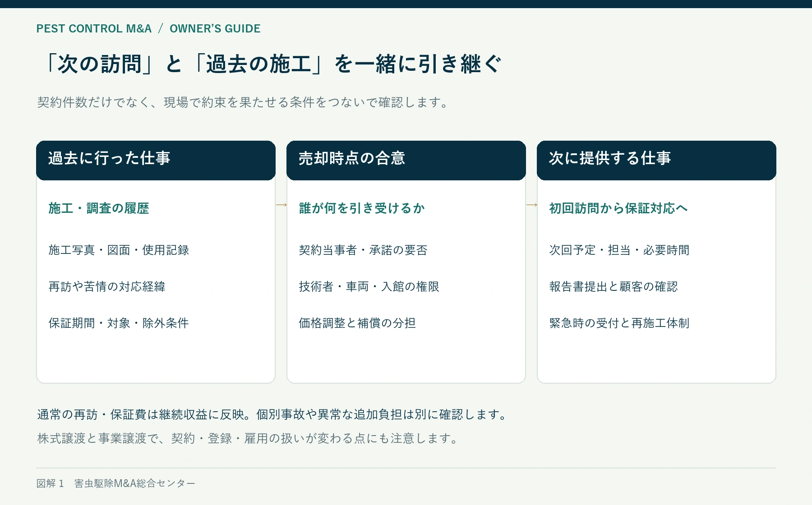
Task: Click the line '再訪や苦情の対応経緯'
Action: tap(107, 287)
